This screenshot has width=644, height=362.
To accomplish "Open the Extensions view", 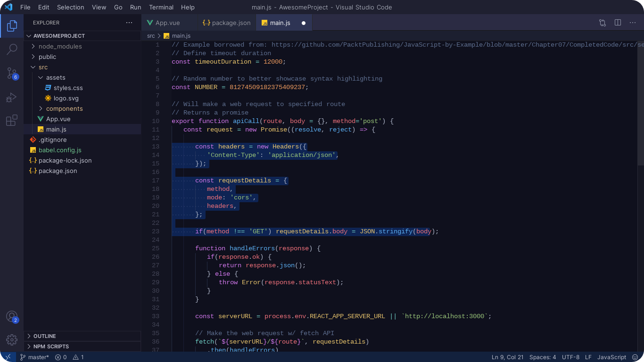I will [x=12, y=121].
